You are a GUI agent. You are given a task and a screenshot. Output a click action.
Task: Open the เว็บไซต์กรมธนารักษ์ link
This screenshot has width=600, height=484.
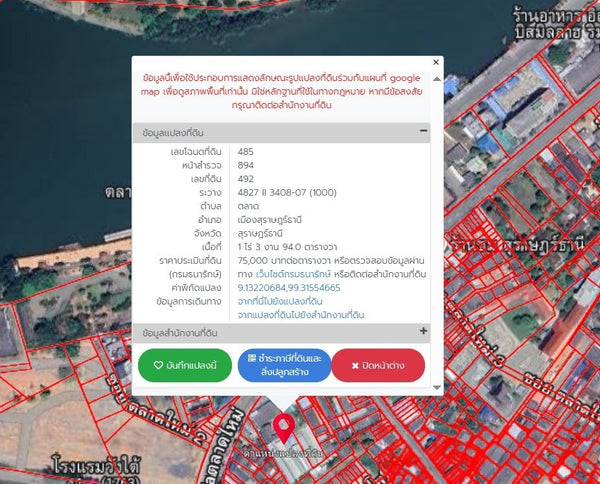293,274
